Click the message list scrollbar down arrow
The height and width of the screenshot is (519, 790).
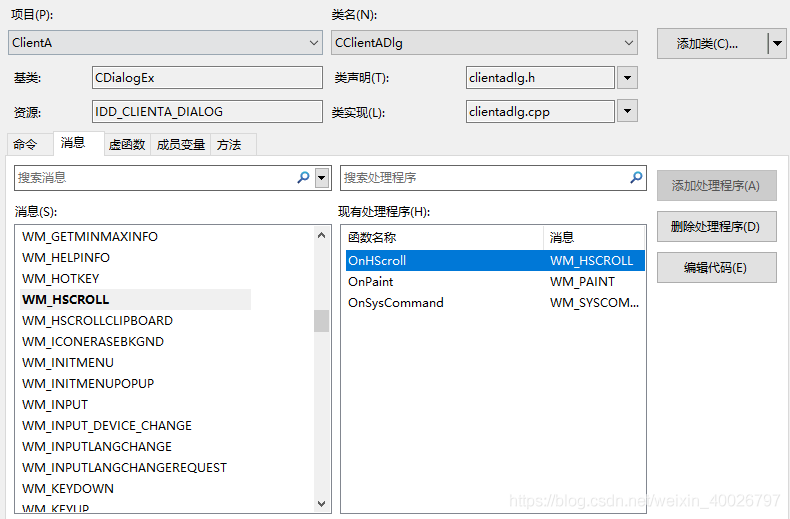point(321,503)
